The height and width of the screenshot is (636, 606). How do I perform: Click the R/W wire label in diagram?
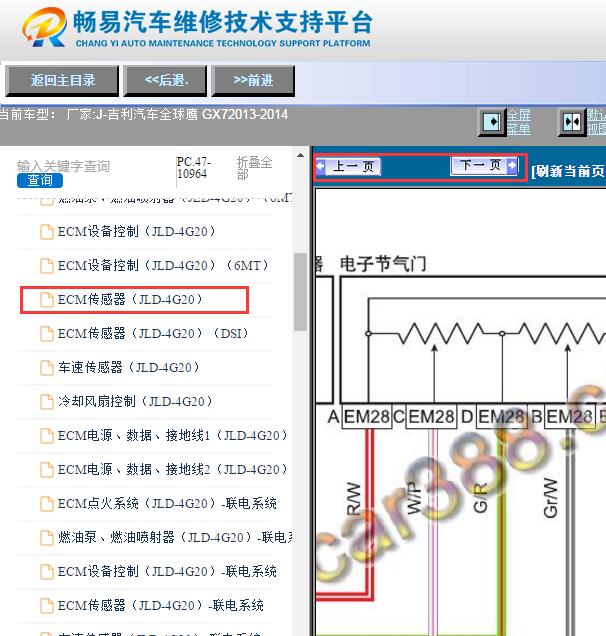(x=354, y=499)
